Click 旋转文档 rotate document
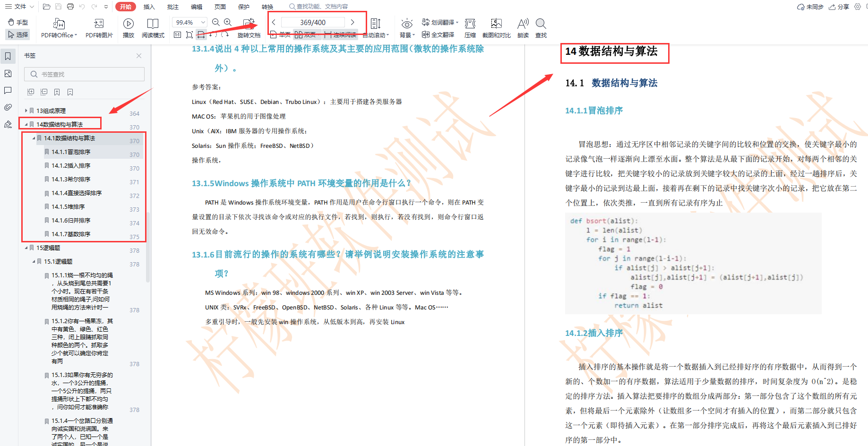Viewport: 868px width, 446px height. 249,28
